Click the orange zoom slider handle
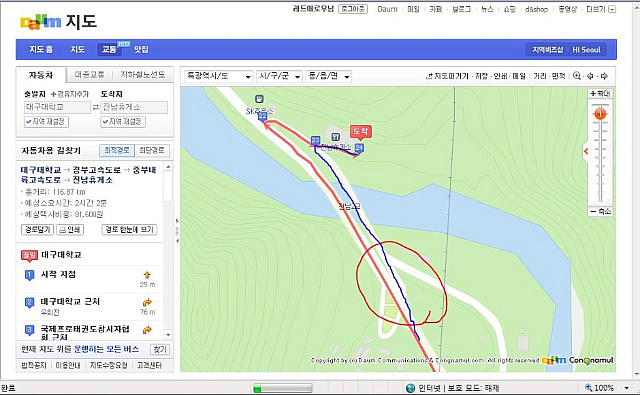640x395 pixels. [x=600, y=114]
